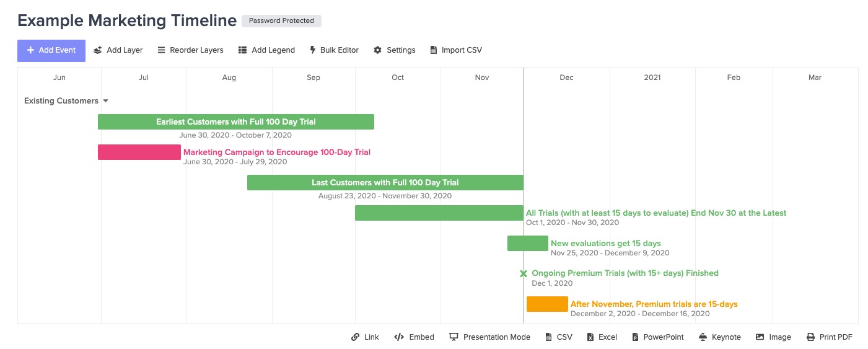868x349 pixels.
Task: Select the pink Marketing Campaign event bar
Action: (x=139, y=152)
